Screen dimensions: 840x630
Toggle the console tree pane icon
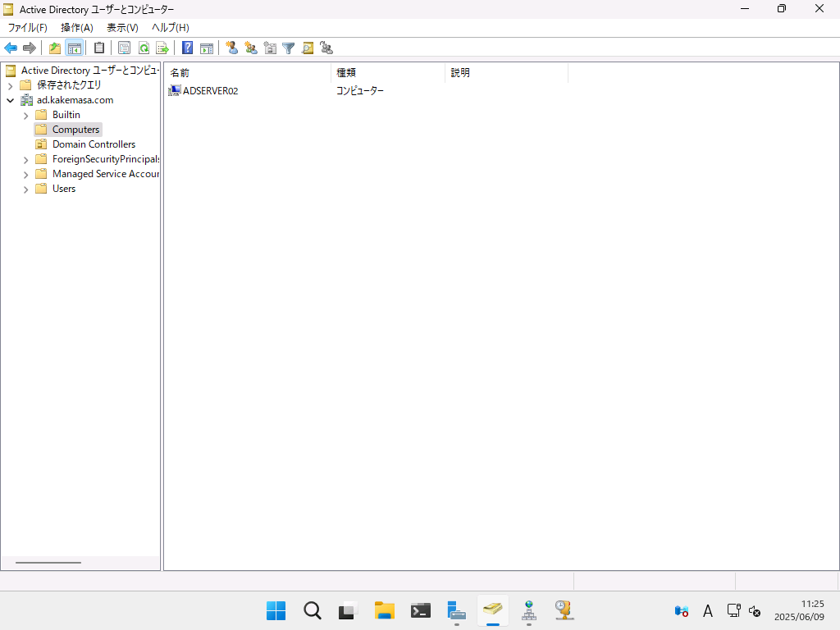(x=75, y=48)
